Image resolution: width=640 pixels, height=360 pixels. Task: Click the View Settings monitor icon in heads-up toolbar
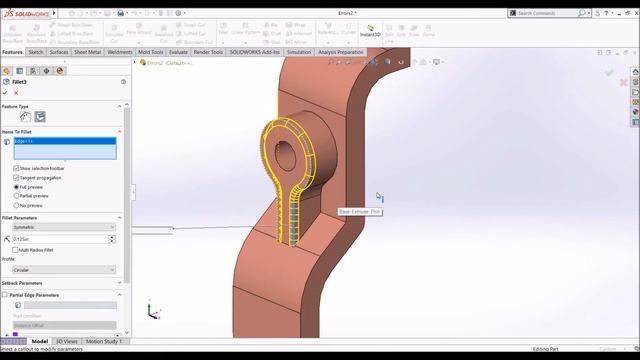(436, 62)
